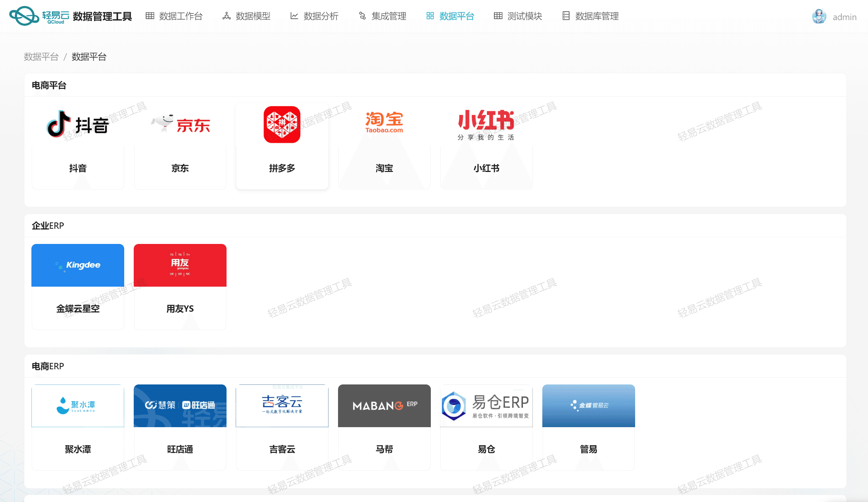Click the 吉客云 logo image
The height and width of the screenshot is (502, 868).
(x=282, y=406)
